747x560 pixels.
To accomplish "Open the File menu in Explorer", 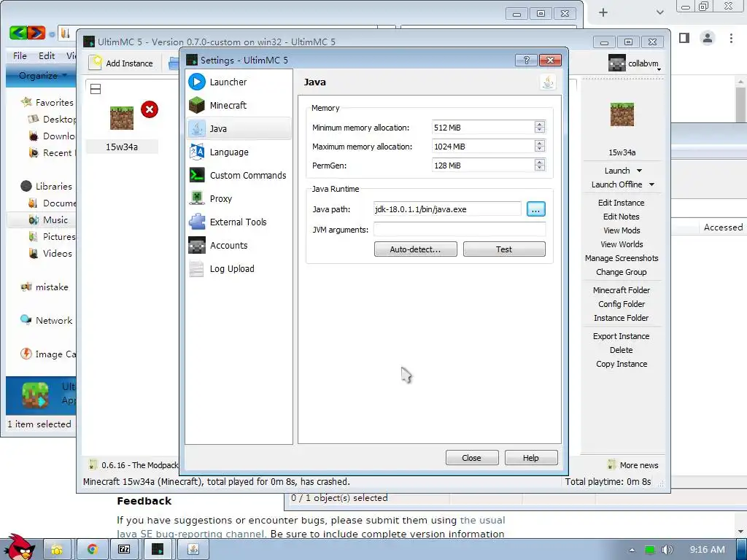I will point(20,55).
